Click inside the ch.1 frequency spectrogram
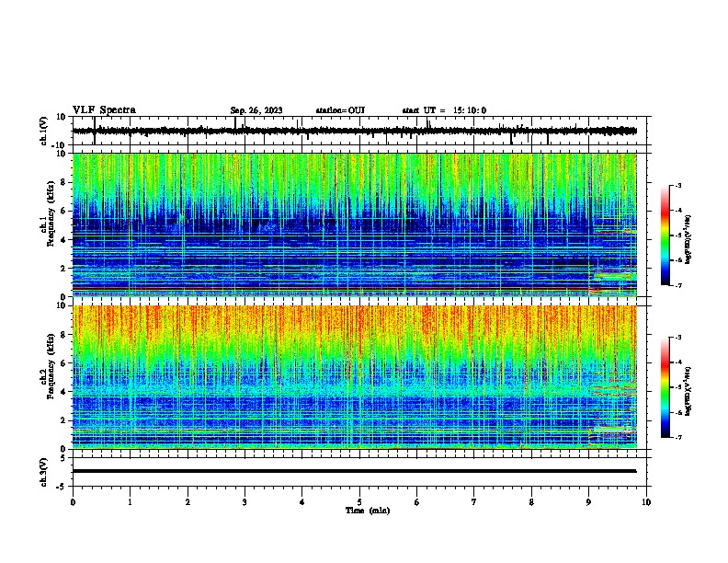 [x=355, y=224]
